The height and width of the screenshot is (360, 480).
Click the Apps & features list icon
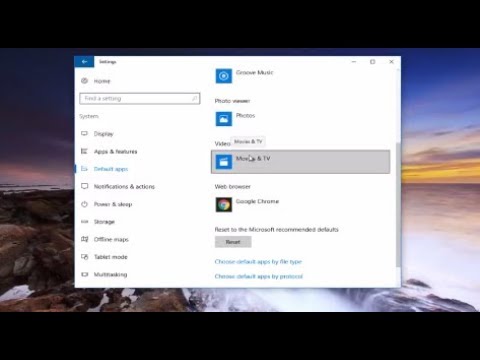coord(84,151)
